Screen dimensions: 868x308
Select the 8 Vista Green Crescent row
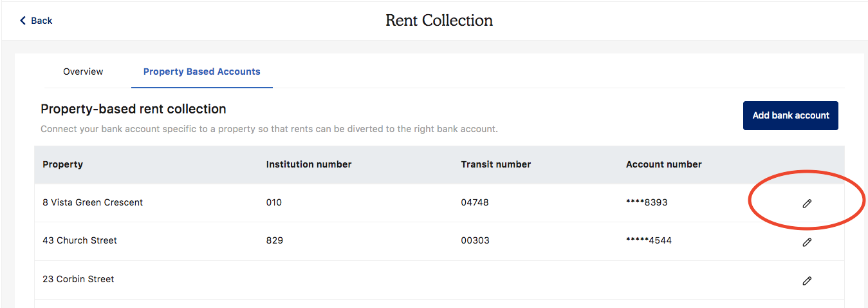click(93, 202)
